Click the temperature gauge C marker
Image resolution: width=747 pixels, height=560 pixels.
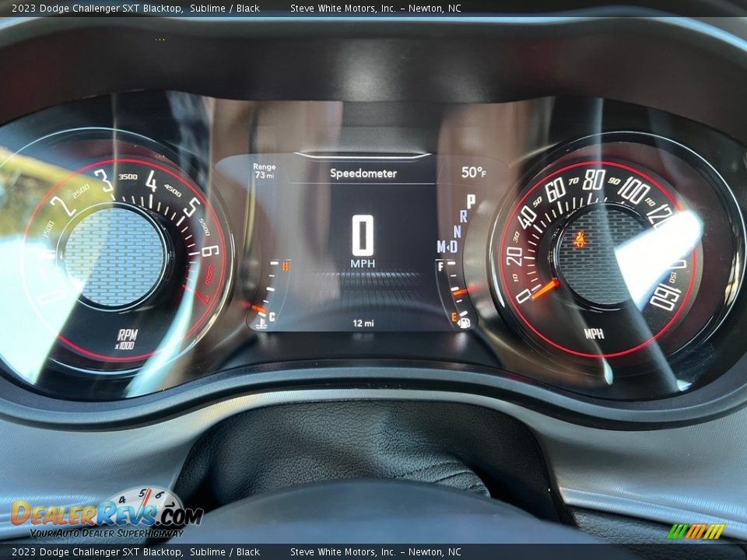tap(272, 317)
